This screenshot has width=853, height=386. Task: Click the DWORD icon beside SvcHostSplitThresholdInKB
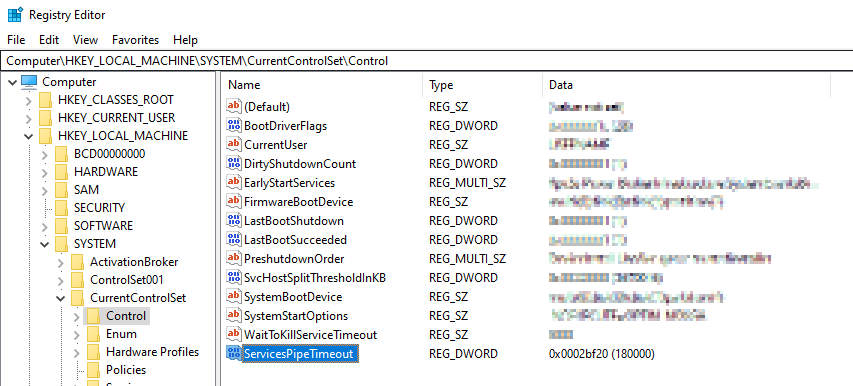pos(234,278)
